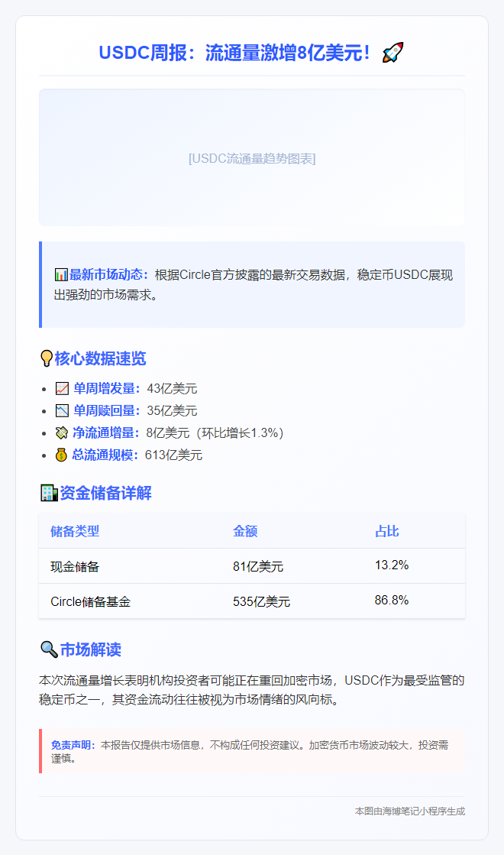Click the title USDC周报：流通量激增8亿美元！
The image size is (504, 855).
pos(235,53)
